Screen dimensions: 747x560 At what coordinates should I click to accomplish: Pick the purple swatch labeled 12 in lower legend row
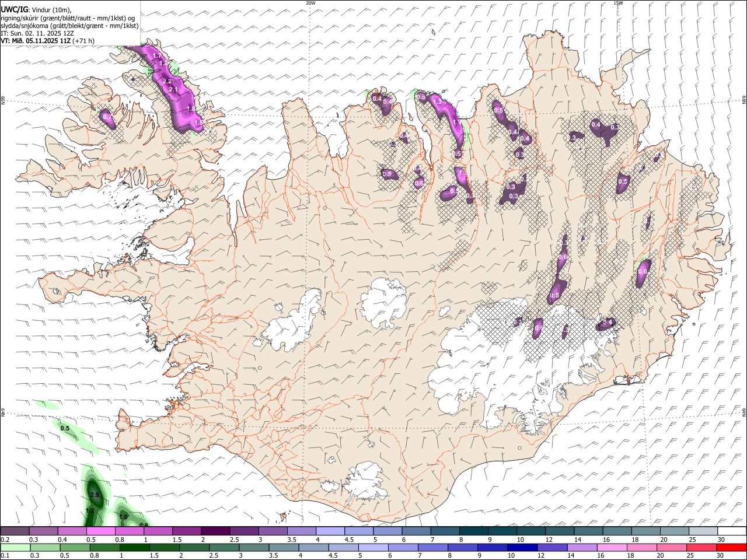553,548
